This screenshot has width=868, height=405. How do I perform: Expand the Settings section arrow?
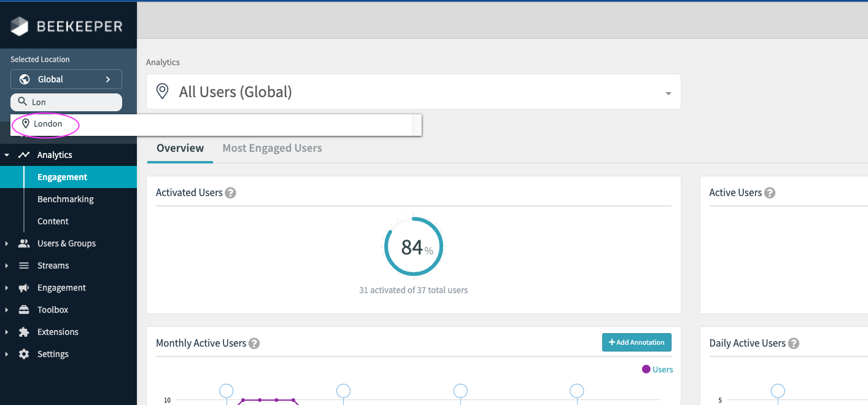click(7, 354)
